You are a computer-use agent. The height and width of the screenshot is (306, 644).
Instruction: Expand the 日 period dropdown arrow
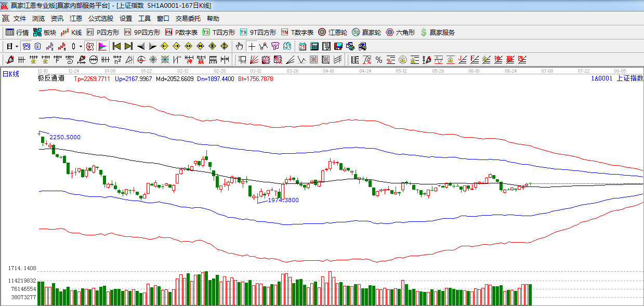click(x=17, y=46)
